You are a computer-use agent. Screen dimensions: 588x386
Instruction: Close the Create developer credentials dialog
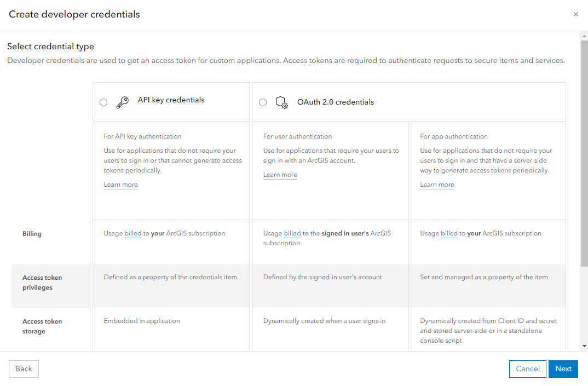point(575,14)
